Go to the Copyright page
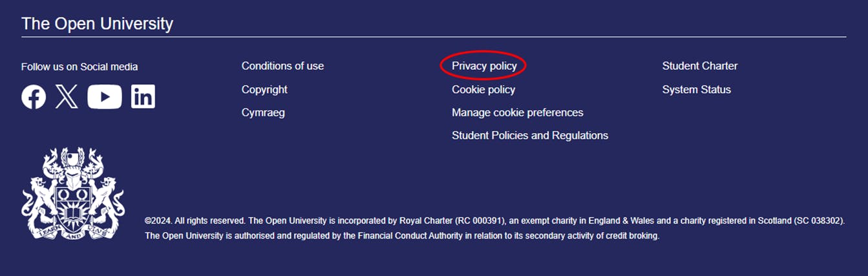The image size is (868, 276). [x=264, y=89]
